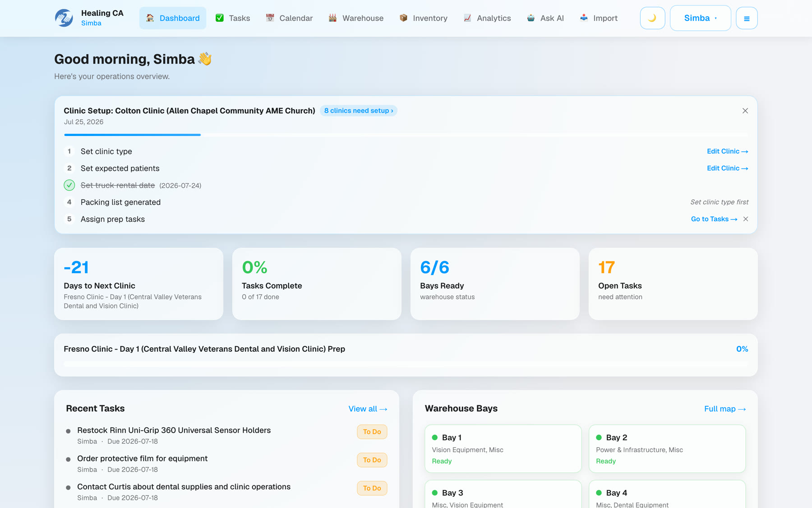Select the Bay 1 card
Viewport: 812px width, 508px height.
tap(503, 448)
